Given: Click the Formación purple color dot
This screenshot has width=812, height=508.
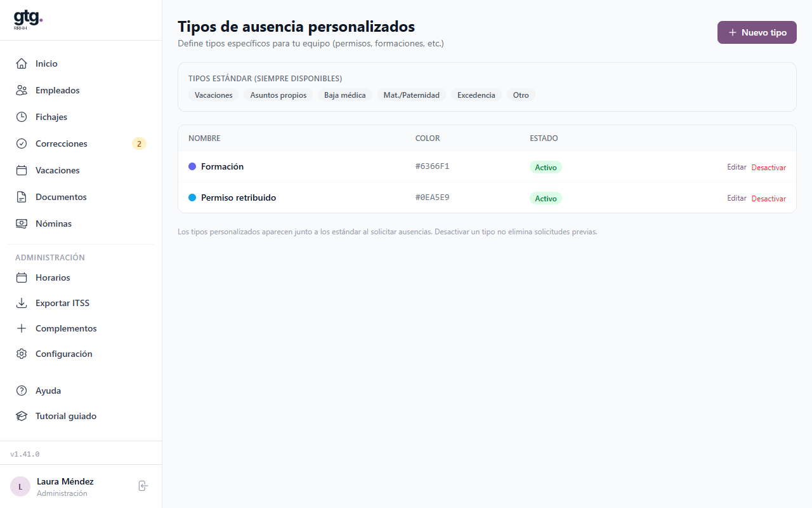Looking at the screenshot, I should (192, 166).
